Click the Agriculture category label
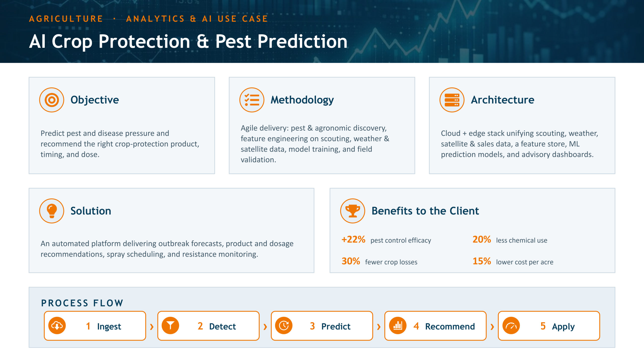This screenshot has height=362, width=644. pos(66,19)
